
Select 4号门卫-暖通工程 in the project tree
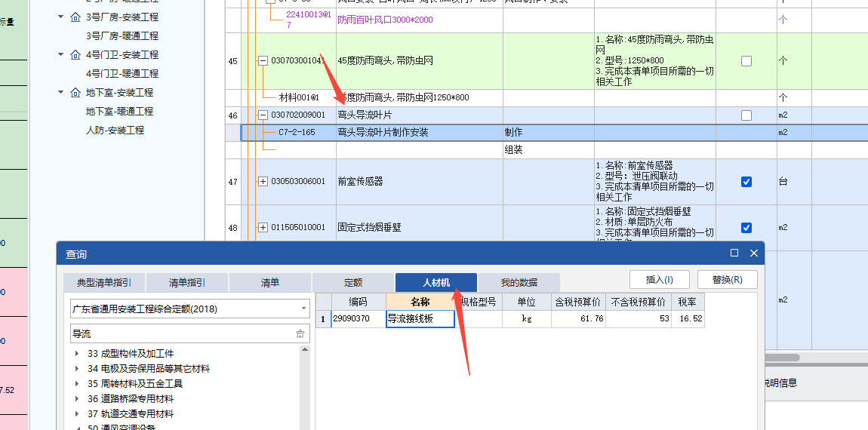(x=122, y=74)
